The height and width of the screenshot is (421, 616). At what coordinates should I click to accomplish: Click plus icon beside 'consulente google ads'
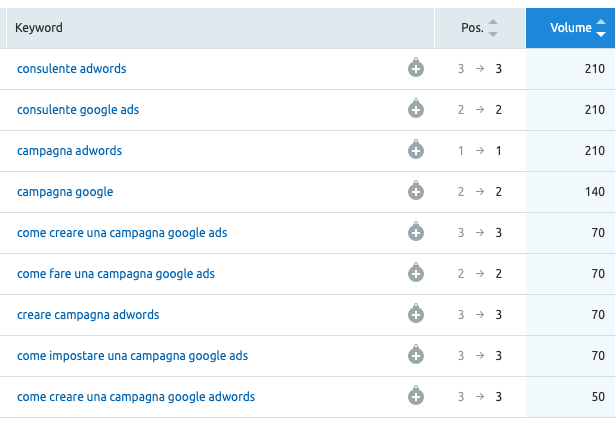[416, 108]
